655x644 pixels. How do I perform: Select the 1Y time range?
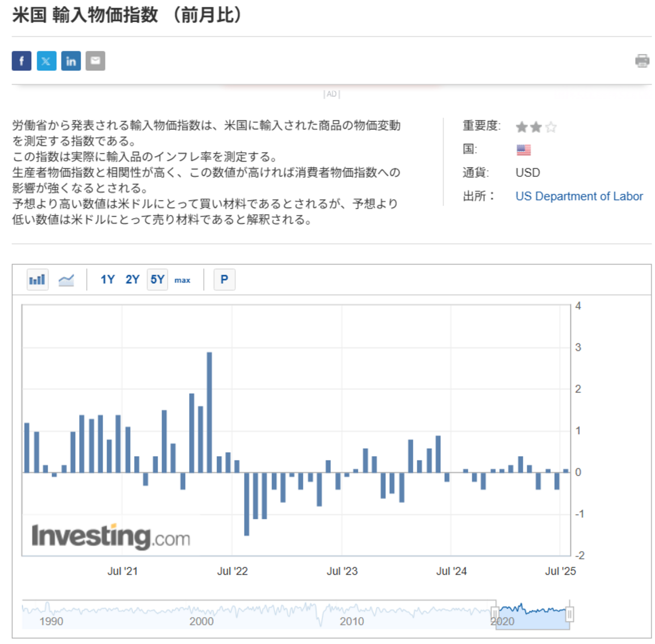(107, 280)
